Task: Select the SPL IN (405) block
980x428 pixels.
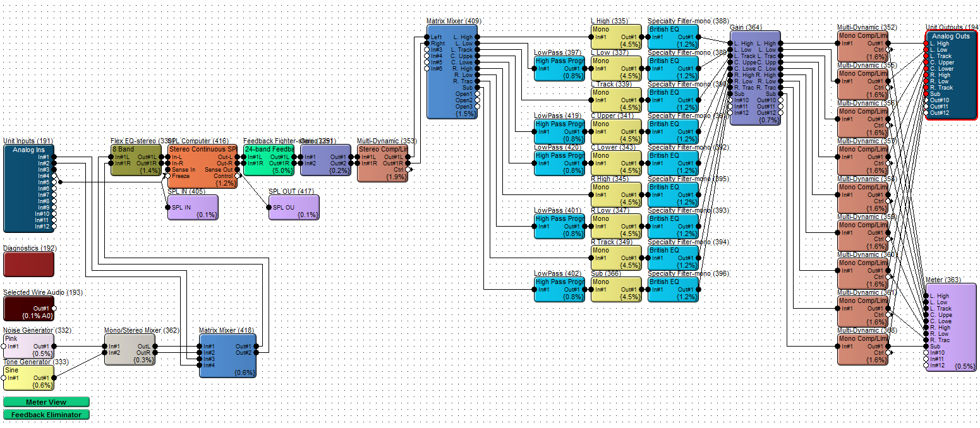Action: [x=193, y=208]
